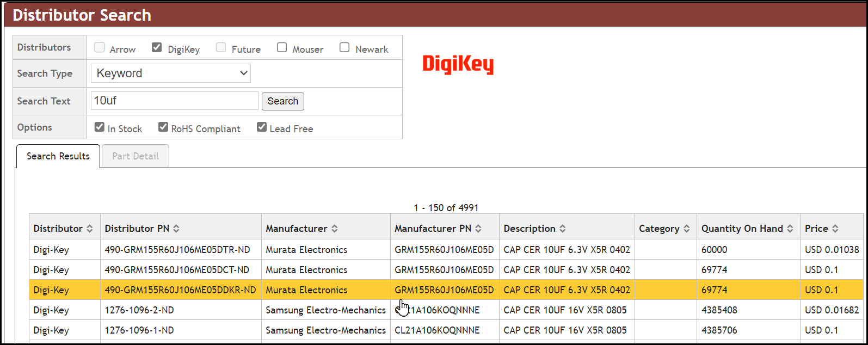
Task: Open the Part Detail tab
Action: 136,156
